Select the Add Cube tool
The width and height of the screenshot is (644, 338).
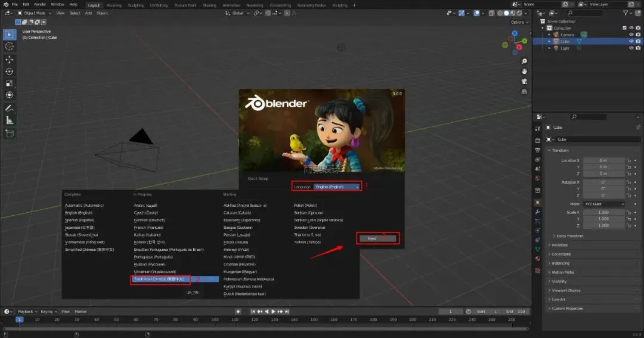click(10, 134)
